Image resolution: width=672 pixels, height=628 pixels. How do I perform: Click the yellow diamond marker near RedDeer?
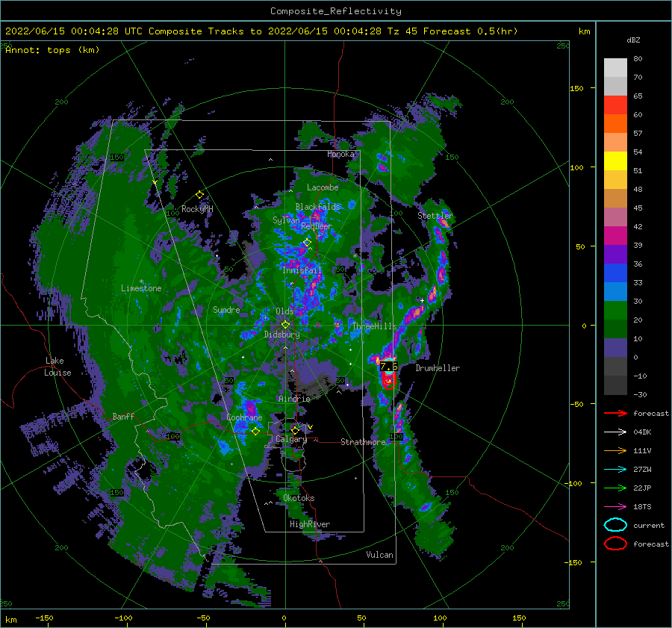[307, 242]
